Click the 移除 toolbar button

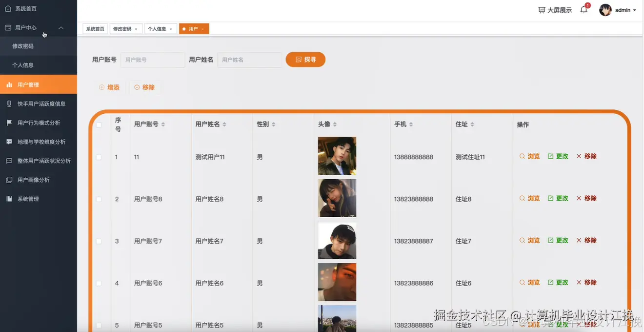pos(144,87)
